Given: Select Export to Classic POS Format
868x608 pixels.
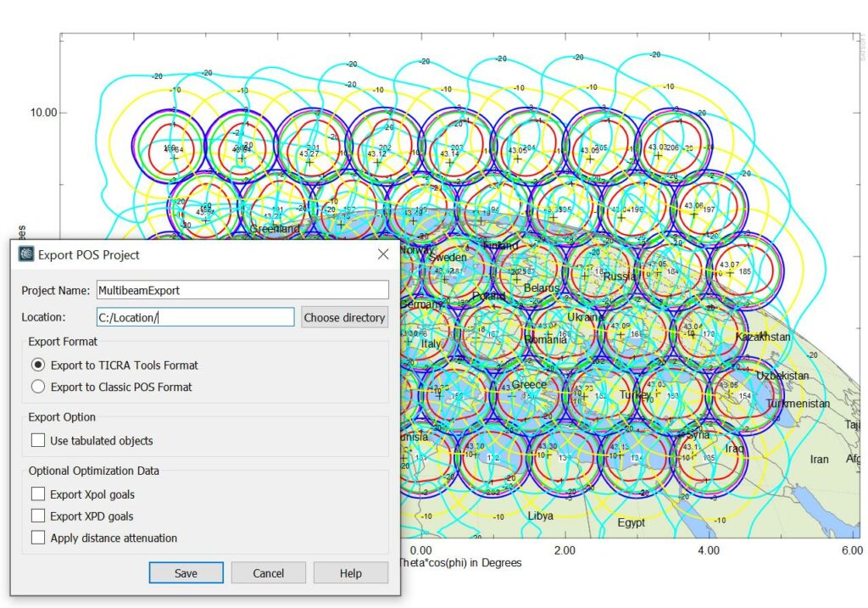Looking at the screenshot, I should point(38,387).
